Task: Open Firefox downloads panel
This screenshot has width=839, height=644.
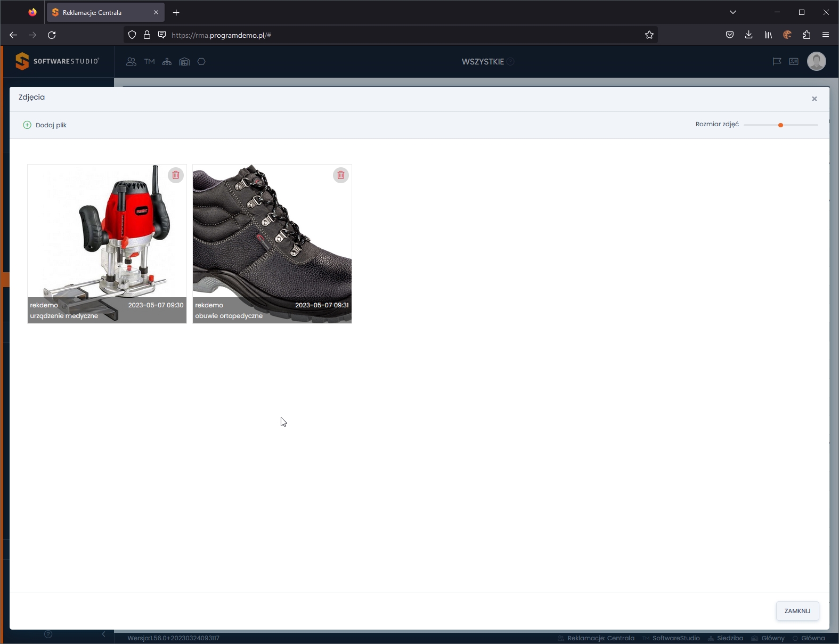Action: click(x=748, y=35)
